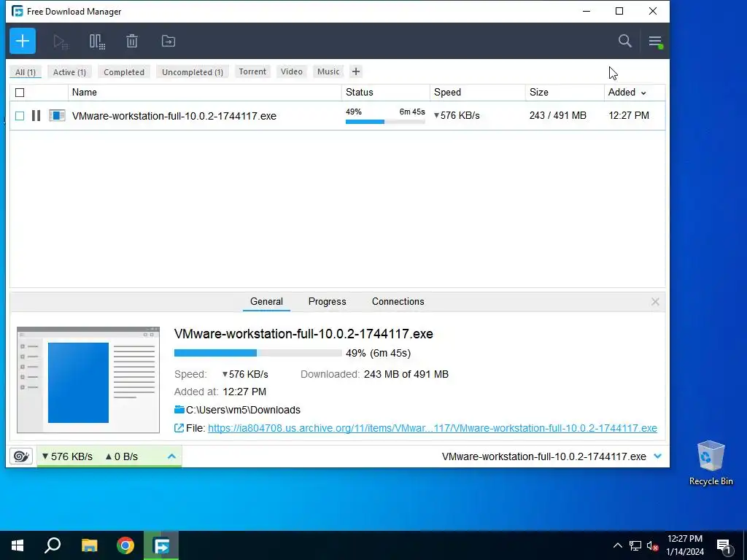
Task: Click the C:\Users\vm5\Downloads folder path
Action: (x=243, y=410)
